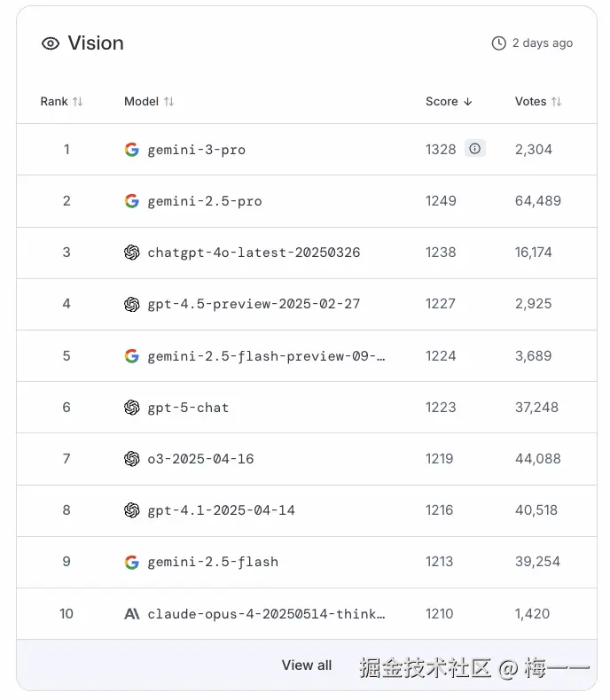Click the 2 days ago timestamp

543,43
